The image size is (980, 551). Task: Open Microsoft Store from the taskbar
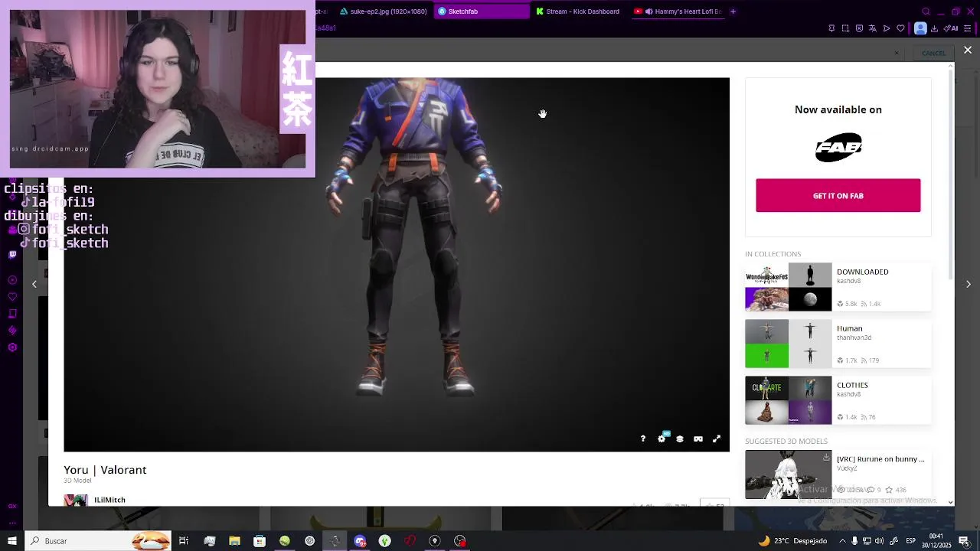point(260,541)
